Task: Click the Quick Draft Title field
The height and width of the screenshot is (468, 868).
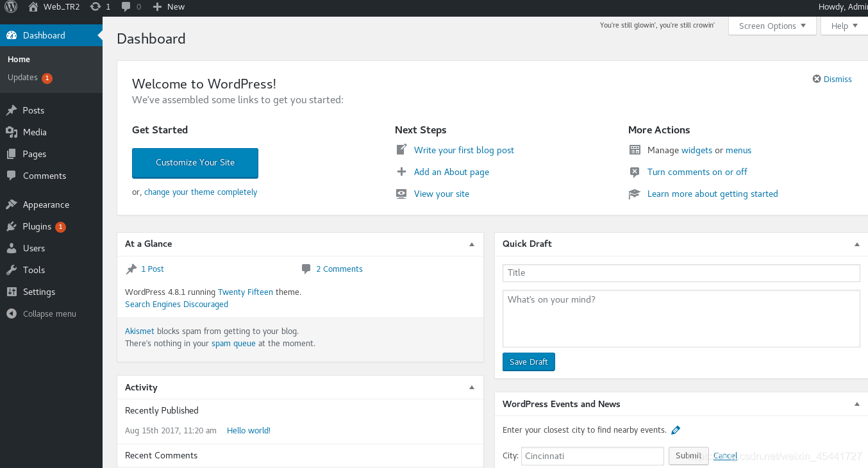Action: (681, 272)
